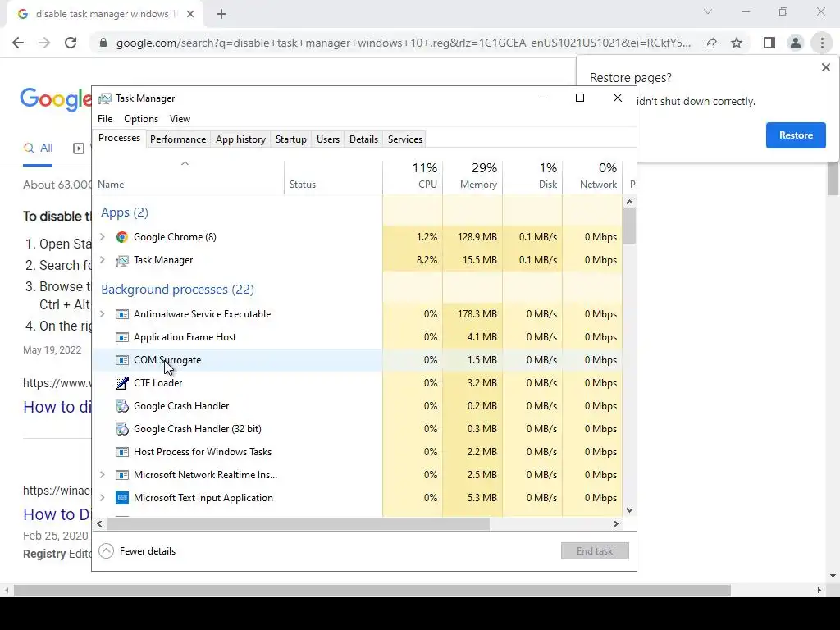Click Chrome page horizontal scrollbar

pyautogui.click(x=372, y=591)
